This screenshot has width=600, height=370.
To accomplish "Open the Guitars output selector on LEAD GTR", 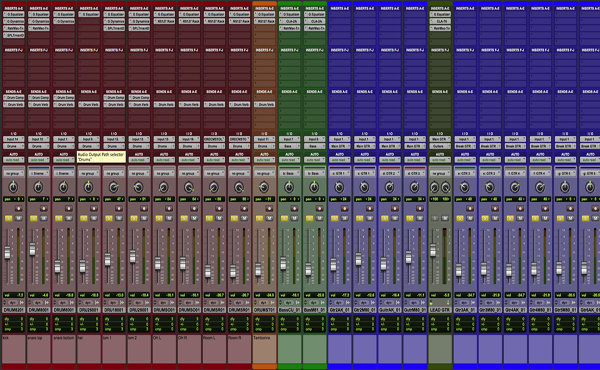I will tap(440, 146).
